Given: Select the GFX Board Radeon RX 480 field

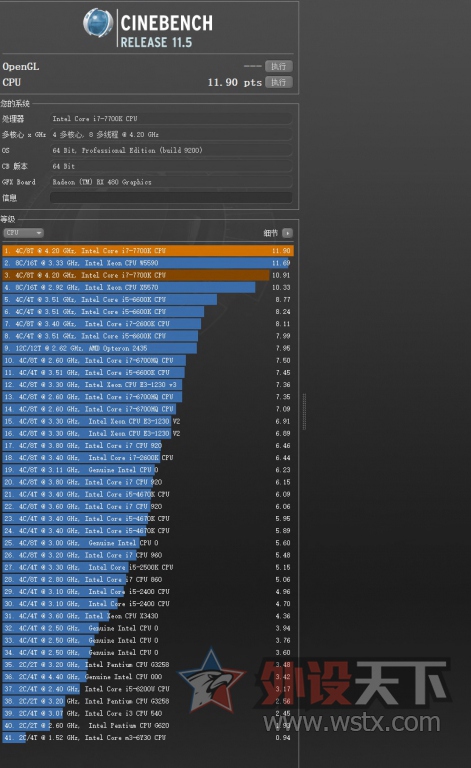Looking at the screenshot, I should [x=171, y=182].
